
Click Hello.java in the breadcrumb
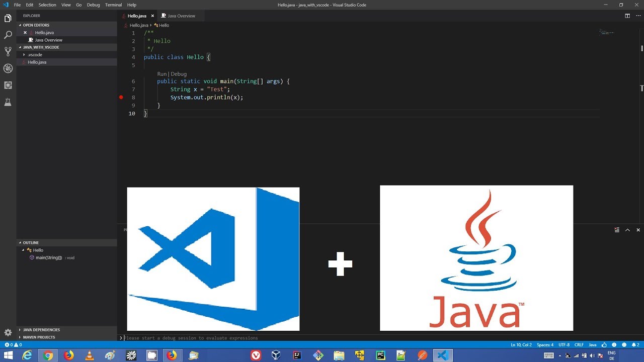(x=139, y=25)
